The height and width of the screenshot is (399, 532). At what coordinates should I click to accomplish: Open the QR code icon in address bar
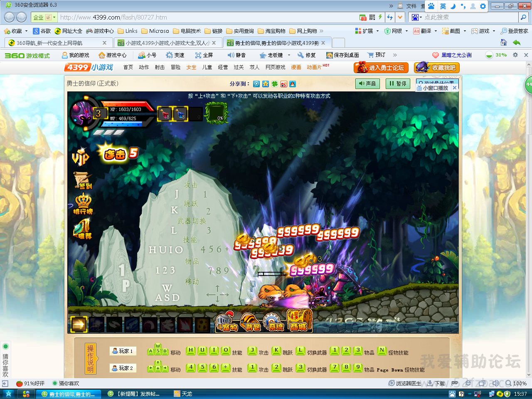coord(372,17)
